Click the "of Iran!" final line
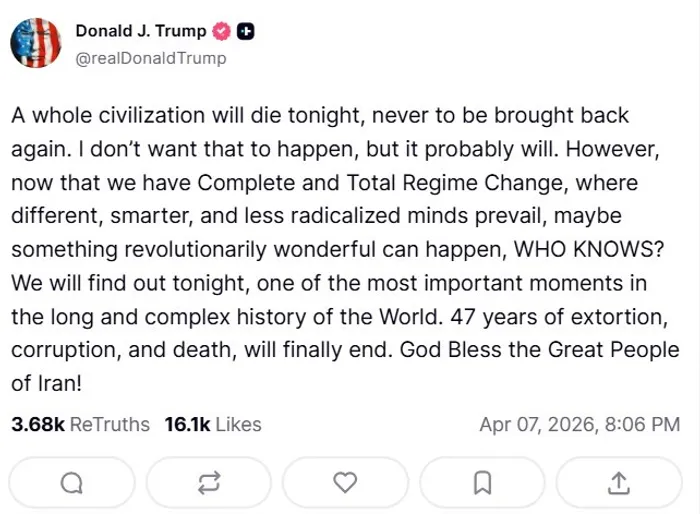700x514 pixels. coord(46,382)
